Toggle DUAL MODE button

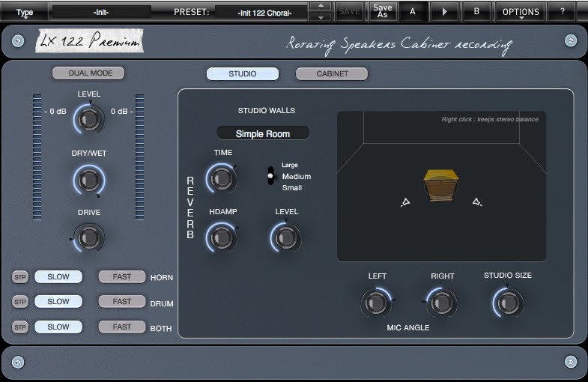88,73
